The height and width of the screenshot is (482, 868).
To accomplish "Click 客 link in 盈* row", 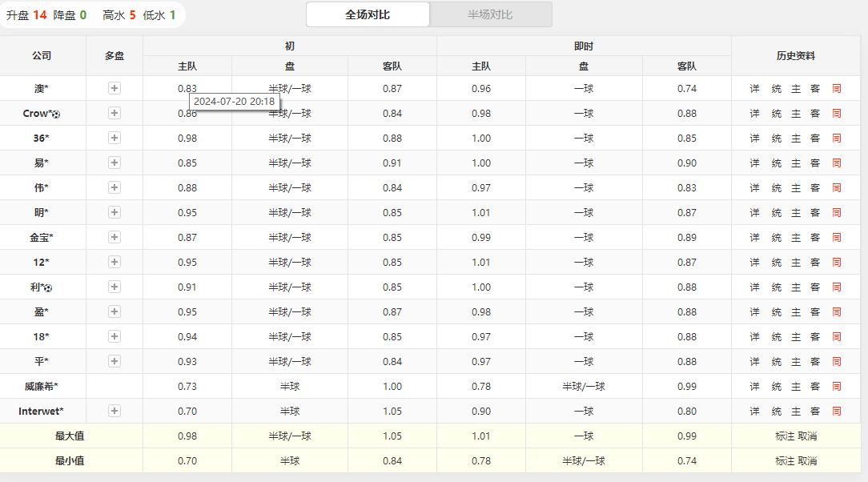I will point(815,312).
